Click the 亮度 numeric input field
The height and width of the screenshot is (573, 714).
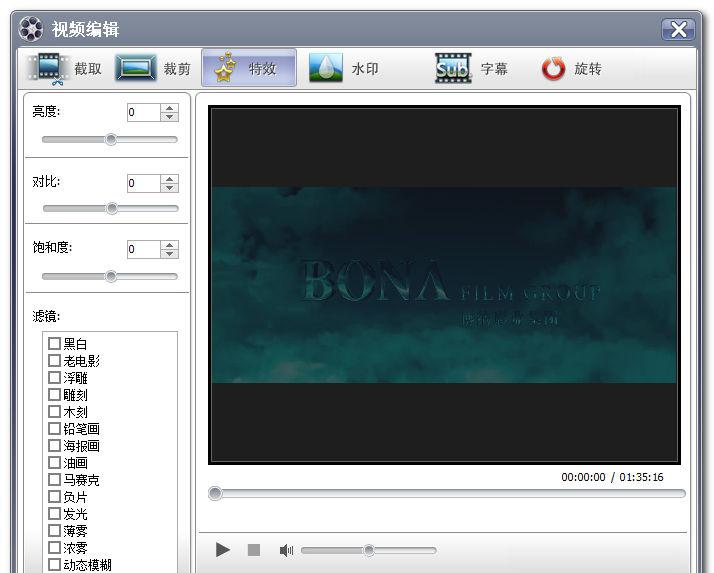coord(144,112)
